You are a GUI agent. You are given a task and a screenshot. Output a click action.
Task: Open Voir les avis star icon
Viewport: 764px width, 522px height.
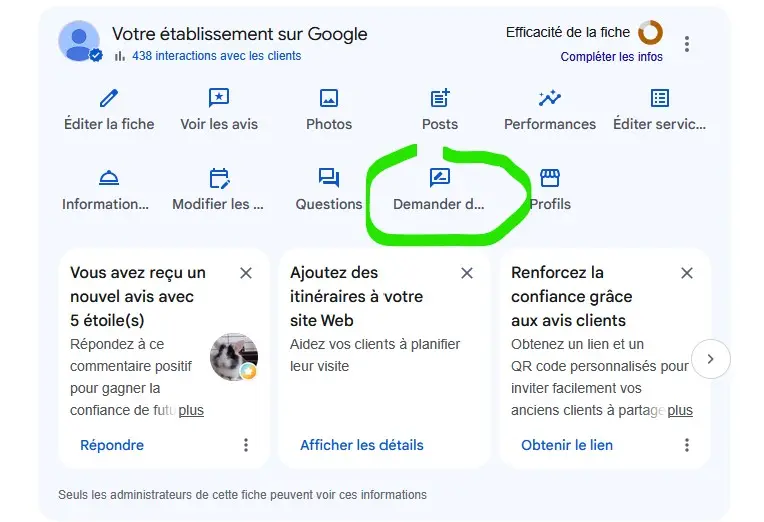219,98
